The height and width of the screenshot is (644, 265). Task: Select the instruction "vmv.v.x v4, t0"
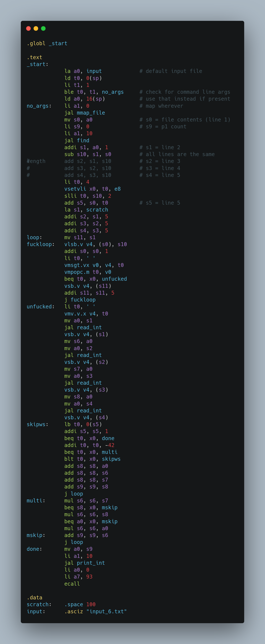tap(86, 313)
